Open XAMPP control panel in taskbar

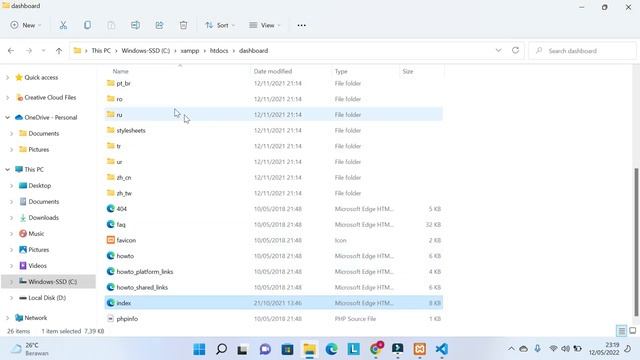420,349
